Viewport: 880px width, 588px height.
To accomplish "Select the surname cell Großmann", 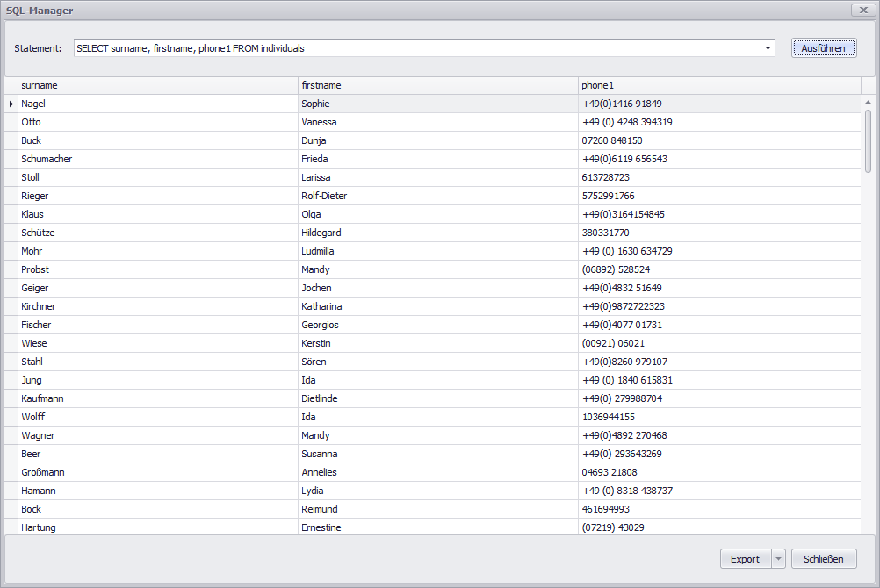I will [43, 472].
